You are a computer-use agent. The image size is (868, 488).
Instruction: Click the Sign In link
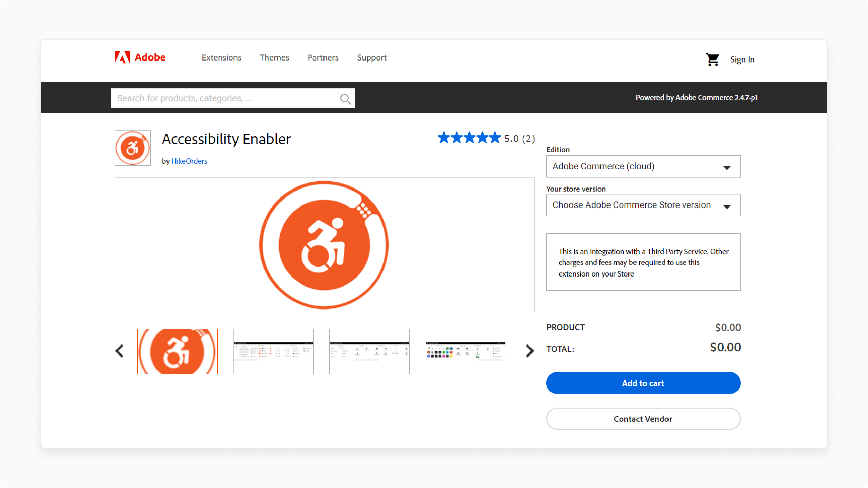pyautogui.click(x=742, y=60)
